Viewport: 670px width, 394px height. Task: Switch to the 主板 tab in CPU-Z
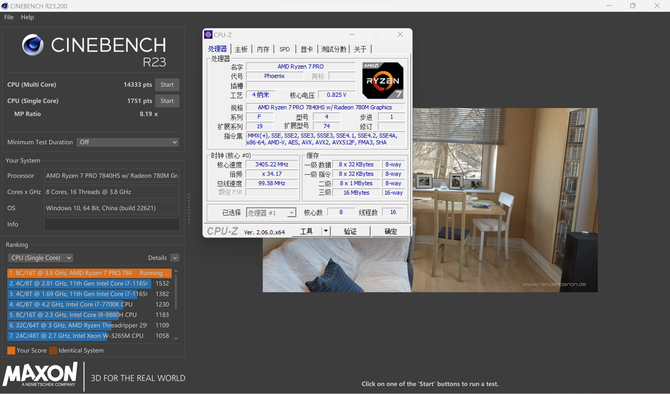tap(241, 49)
